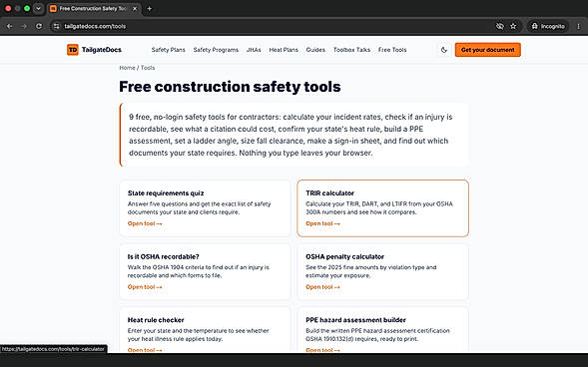The height and width of the screenshot is (367, 588).
Task: Expand tab search chevron dropdown
Action: (x=38, y=8)
